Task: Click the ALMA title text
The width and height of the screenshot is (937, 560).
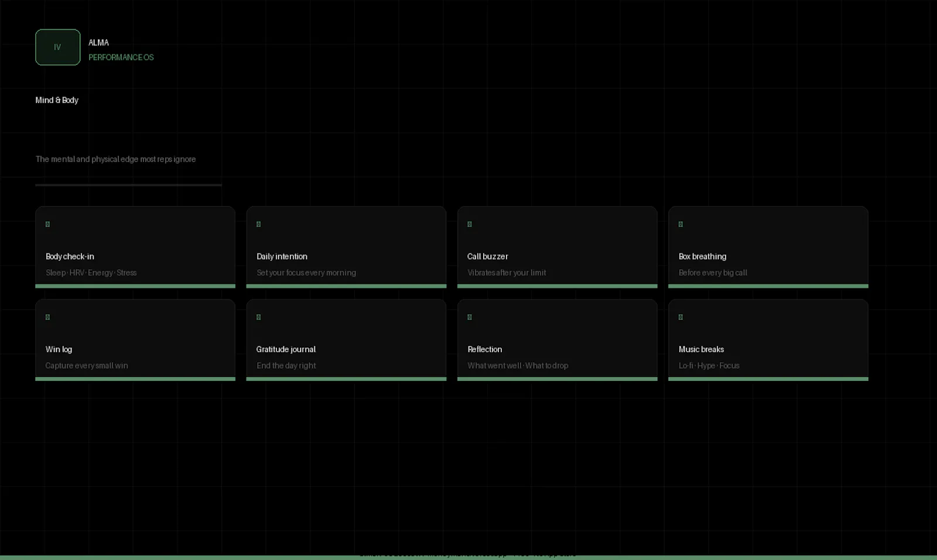Action: point(98,43)
